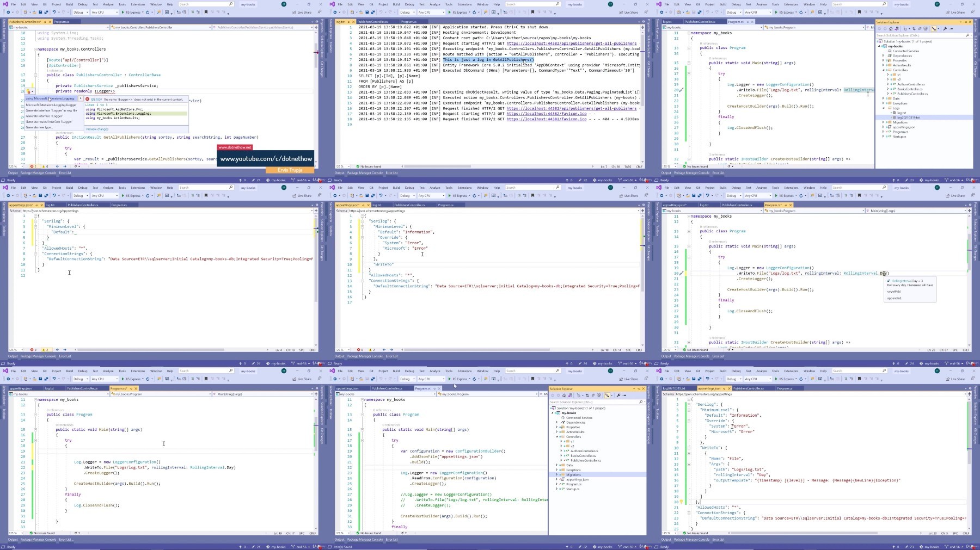Click search magnifier in Solution Explorer listing log20210319.txt
The image size is (980, 550).
967,35
